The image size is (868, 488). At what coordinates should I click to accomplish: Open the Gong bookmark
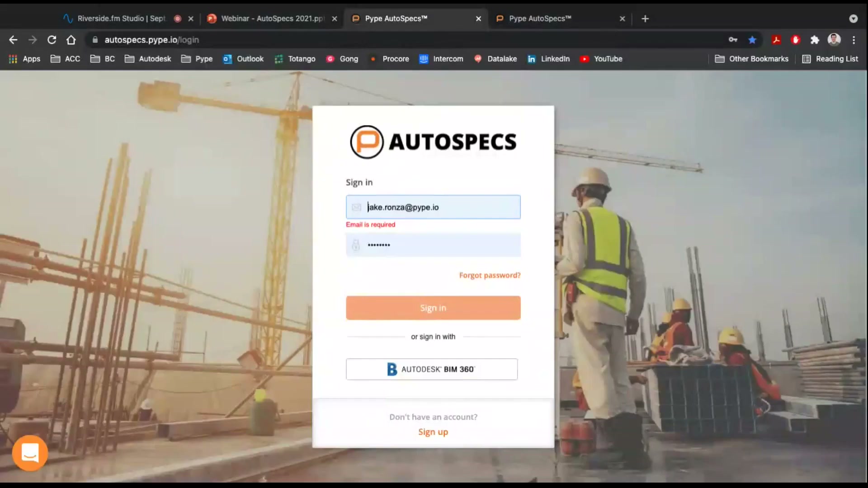pyautogui.click(x=342, y=59)
